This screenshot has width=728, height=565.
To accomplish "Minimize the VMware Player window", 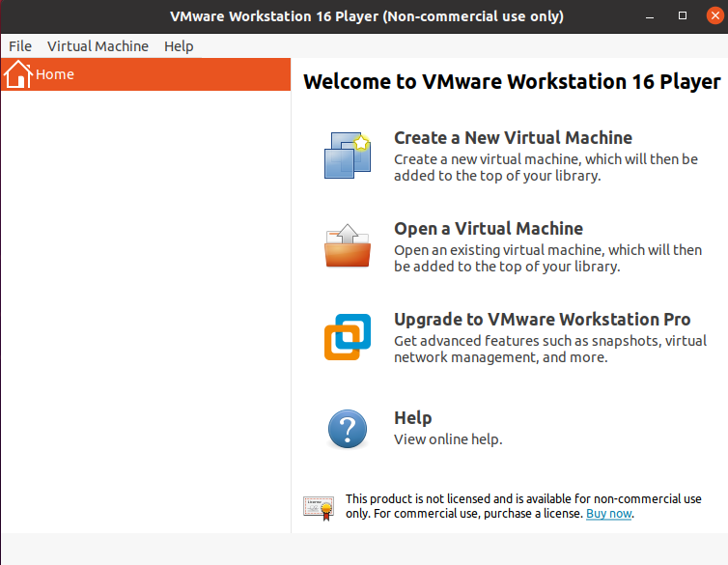I will pos(650,16).
